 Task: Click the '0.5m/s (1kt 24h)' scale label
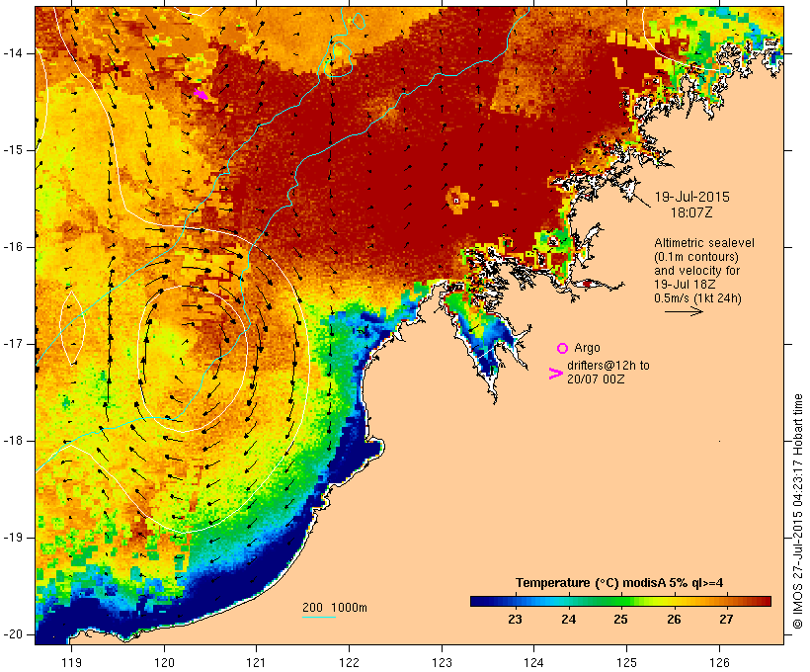coord(697,298)
